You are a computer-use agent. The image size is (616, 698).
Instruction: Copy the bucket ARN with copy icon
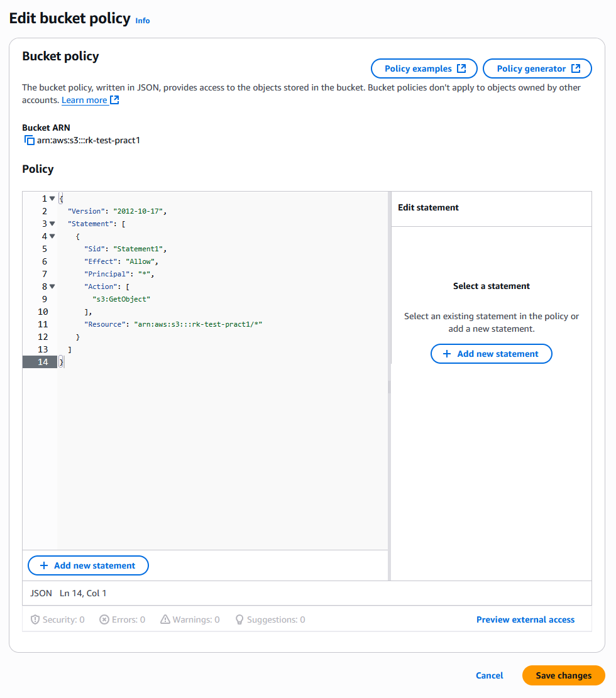(29, 140)
